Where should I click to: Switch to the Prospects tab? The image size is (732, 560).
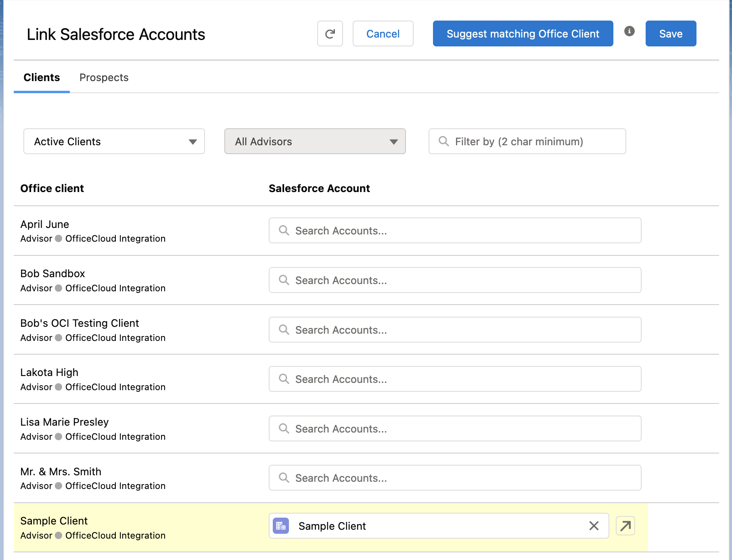104,77
